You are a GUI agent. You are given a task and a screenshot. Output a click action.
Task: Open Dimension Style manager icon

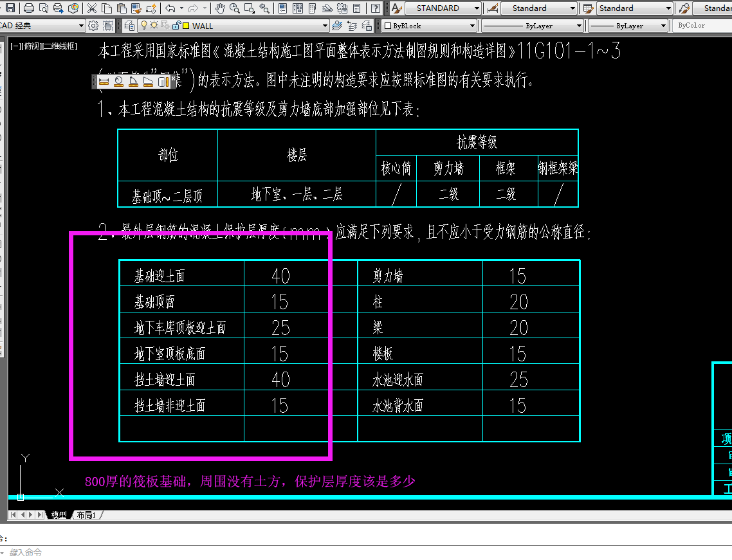(x=492, y=8)
